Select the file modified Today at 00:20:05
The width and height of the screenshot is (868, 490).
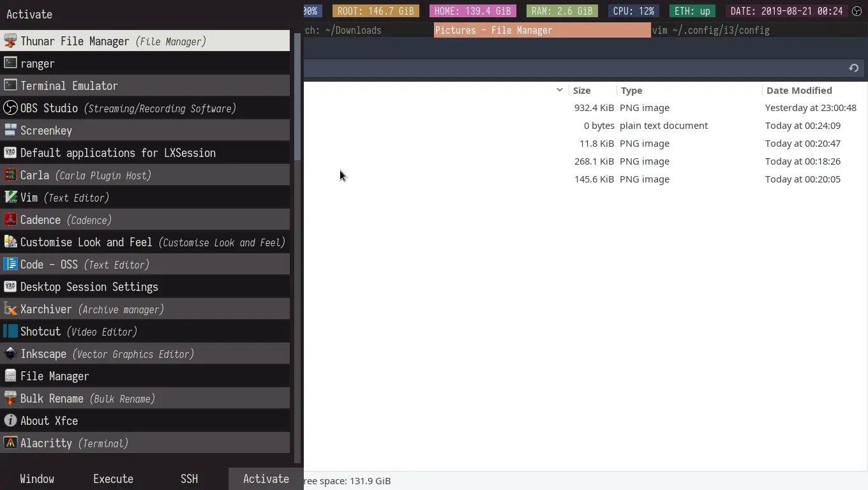pos(586,179)
